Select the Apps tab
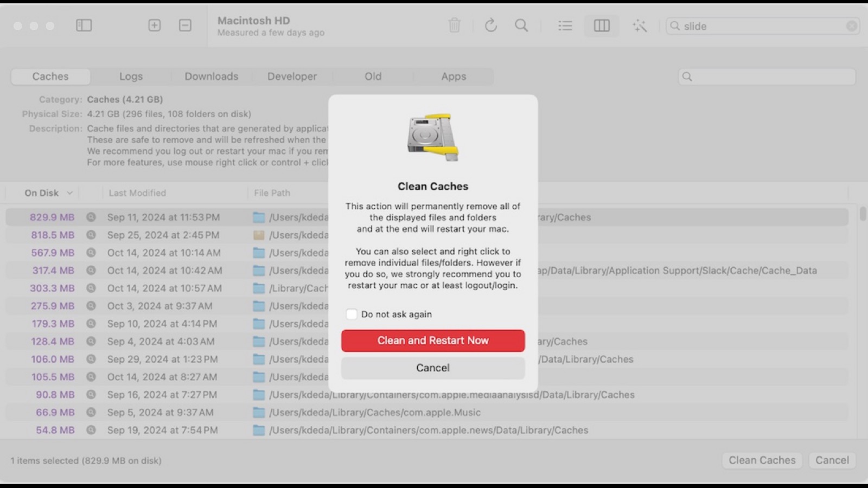The width and height of the screenshot is (868, 488). point(454,76)
